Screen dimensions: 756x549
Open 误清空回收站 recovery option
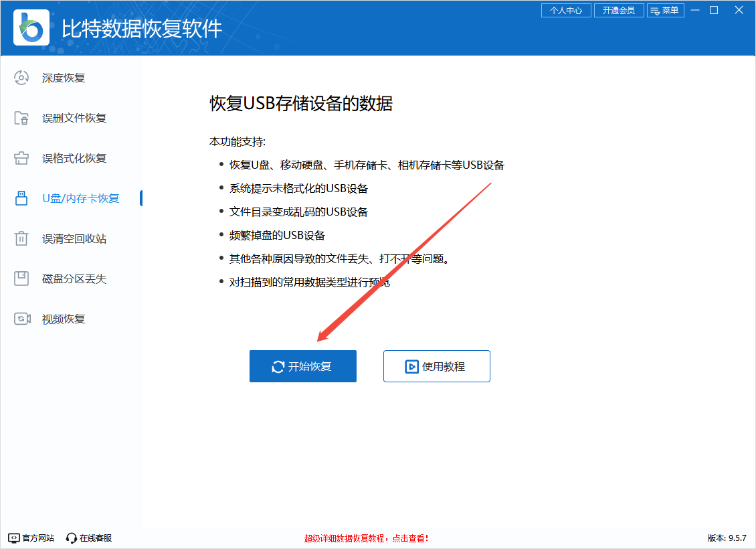(74, 238)
